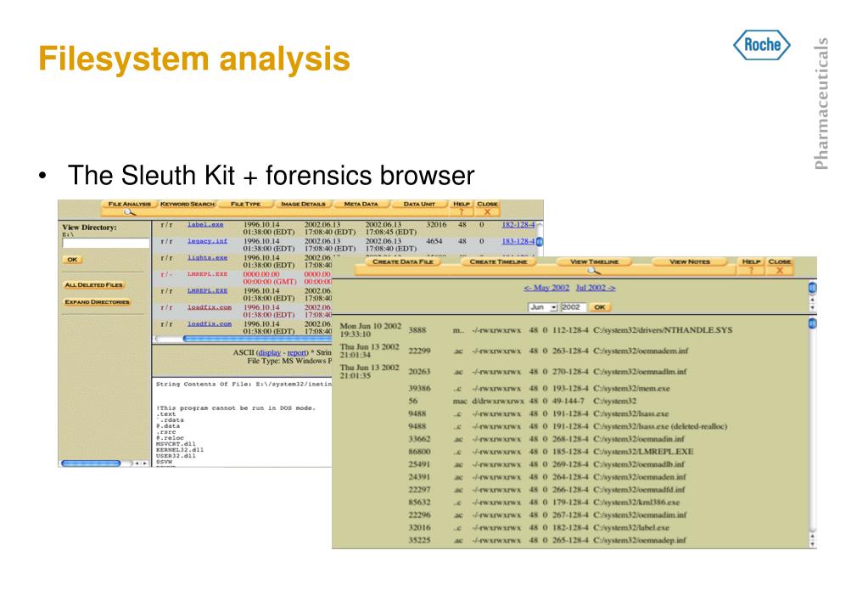Open the red loadfix.com deleted entry
868x601 pixels.
[210, 307]
